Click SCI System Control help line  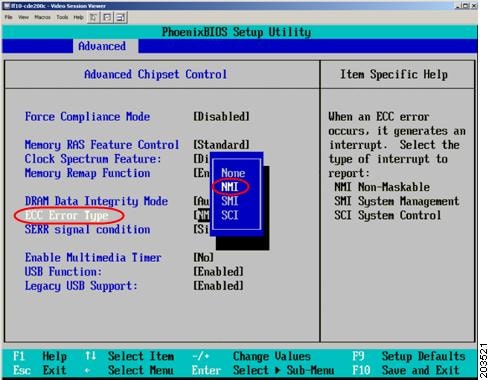tap(388, 215)
